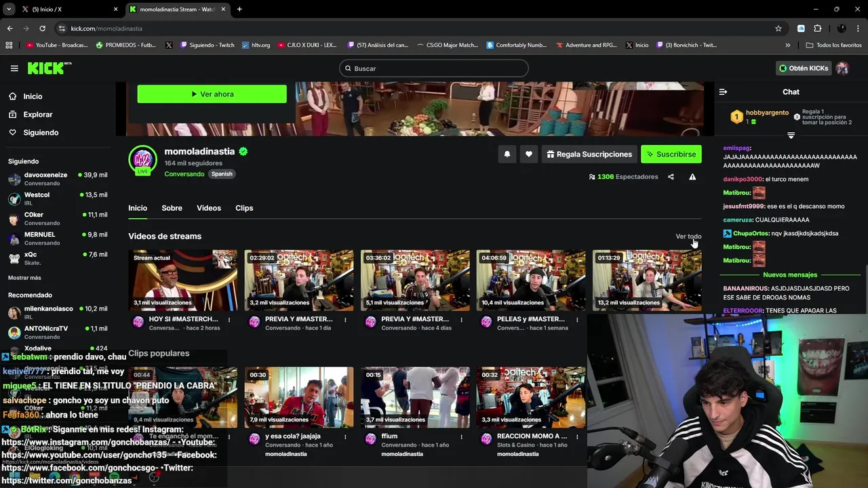View site information icon in address bar
This screenshot has height=488, width=868.
click(62, 28)
